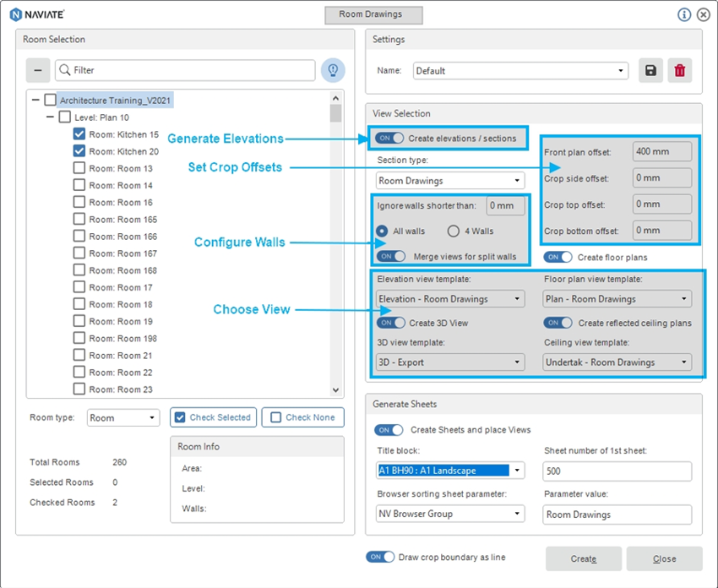
Task: Click in the Filter search field
Action: [185, 70]
